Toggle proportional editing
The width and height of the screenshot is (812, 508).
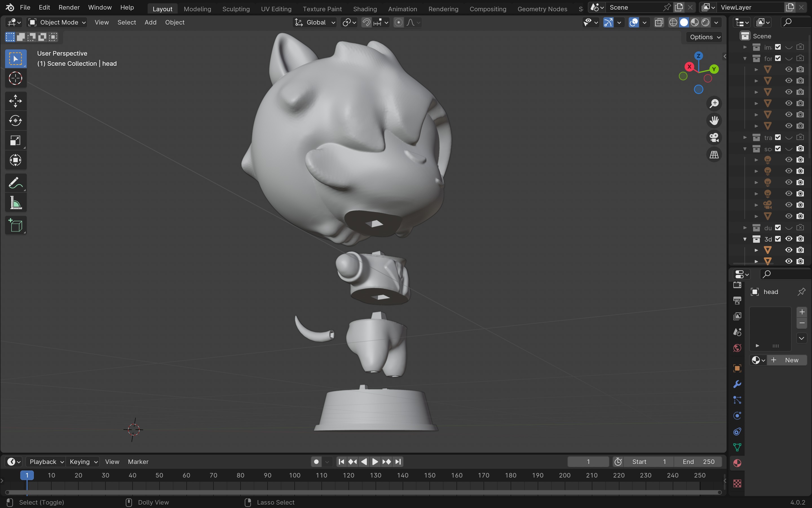[398, 23]
